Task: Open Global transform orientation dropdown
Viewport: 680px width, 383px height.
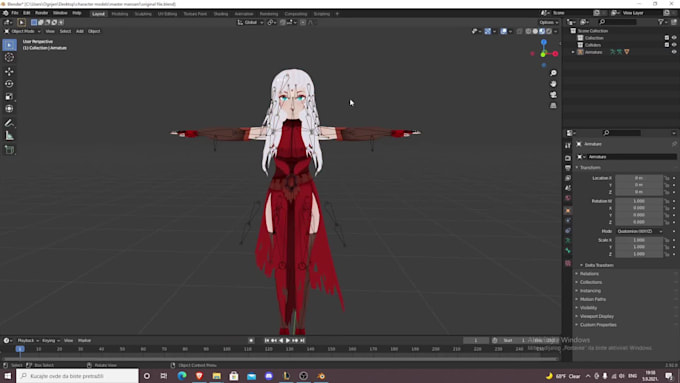Action: [x=250, y=22]
